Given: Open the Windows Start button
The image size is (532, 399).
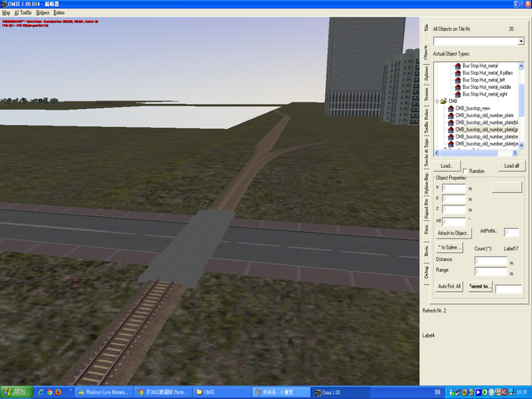Looking at the screenshot, I should pos(15,391).
